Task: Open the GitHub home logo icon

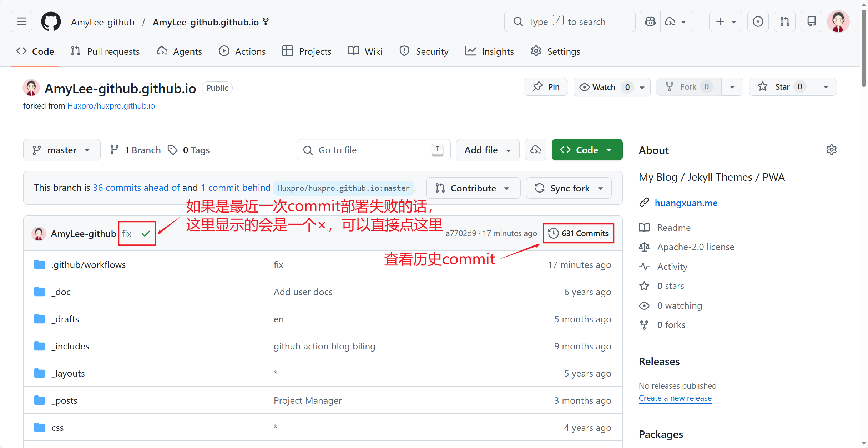Action: tap(51, 21)
